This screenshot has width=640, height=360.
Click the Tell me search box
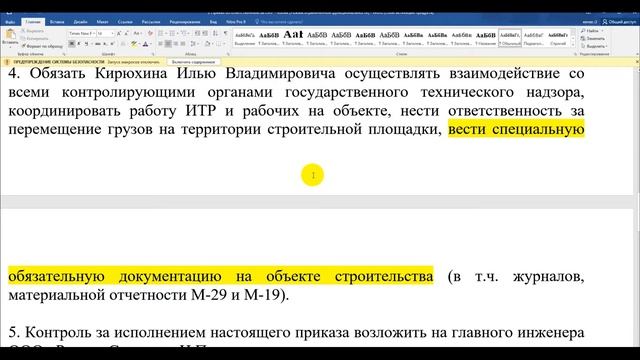pyautogui.click(x=279, y=22)
